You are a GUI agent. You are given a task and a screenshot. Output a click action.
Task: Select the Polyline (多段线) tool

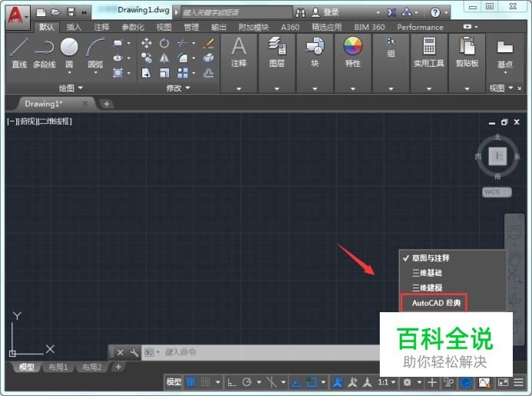(44, 52)
